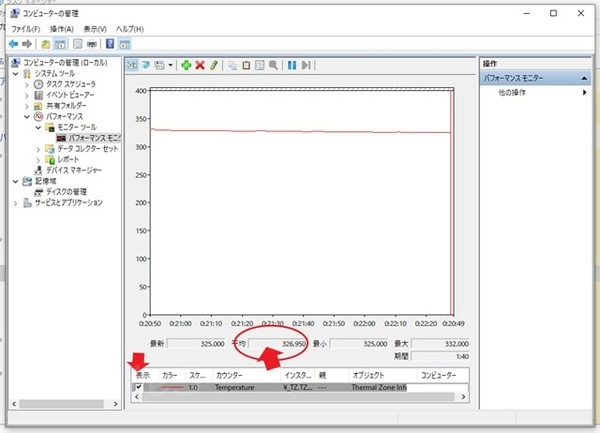
Task: Toggle the Action pane icon
Action: click(124, 44)
